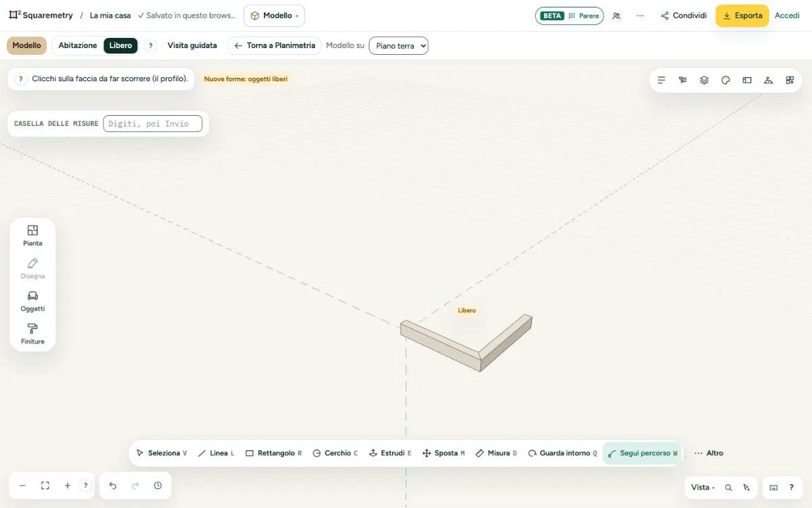Choose the Linea tool

(216, 453)
